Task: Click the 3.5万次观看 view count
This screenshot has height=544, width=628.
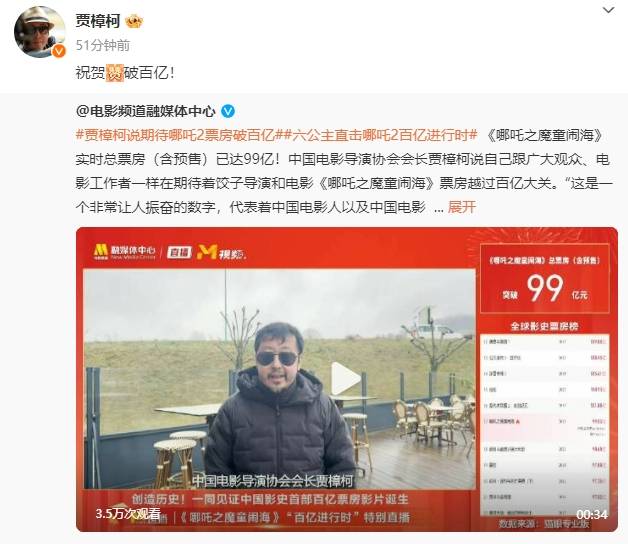Action: pyautogui.click(x=128, y=513)
